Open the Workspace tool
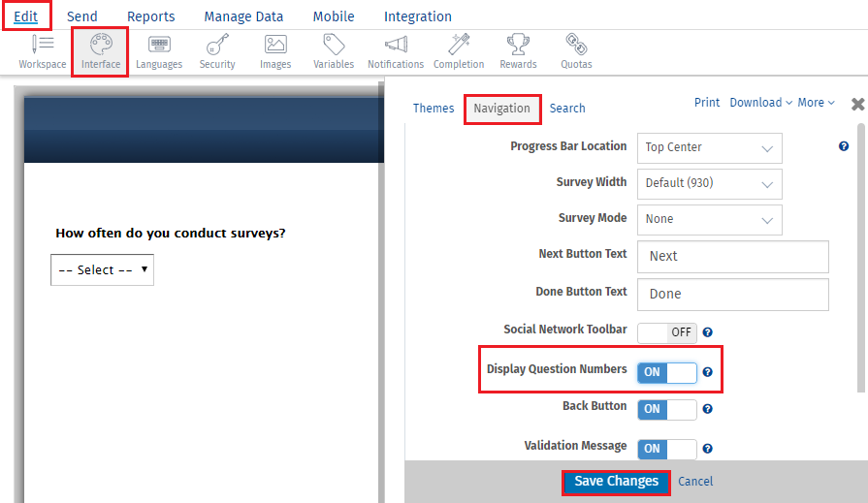868x503 pixels. pos(43,52)
